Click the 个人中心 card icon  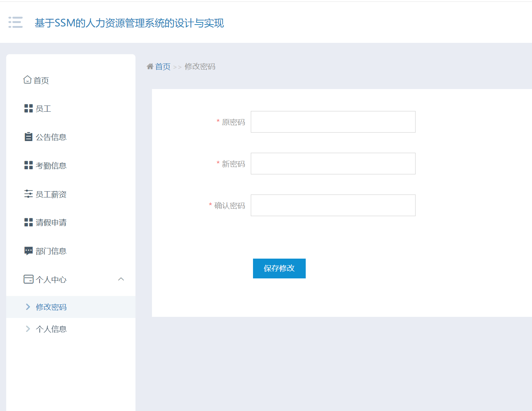click(28, 279)
